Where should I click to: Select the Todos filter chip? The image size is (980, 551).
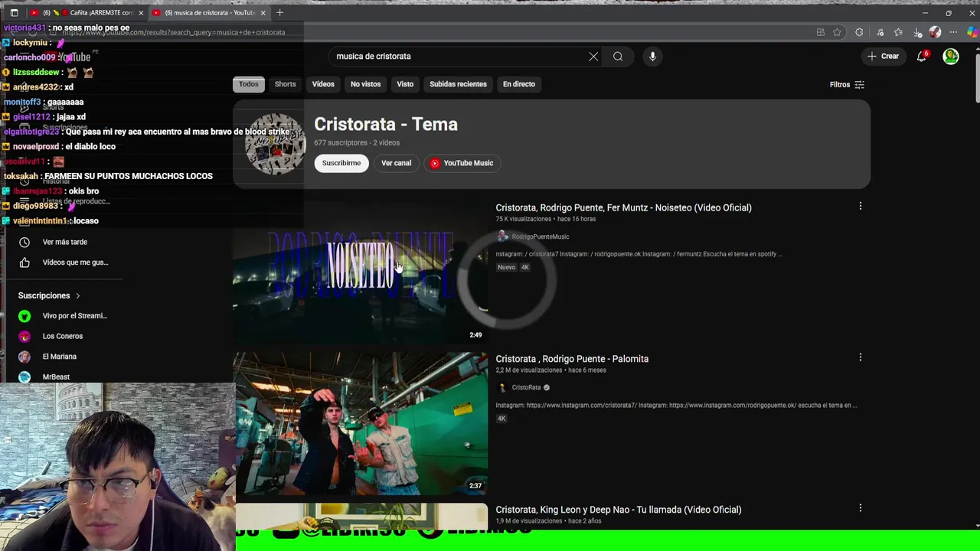[x=249, y=84]
